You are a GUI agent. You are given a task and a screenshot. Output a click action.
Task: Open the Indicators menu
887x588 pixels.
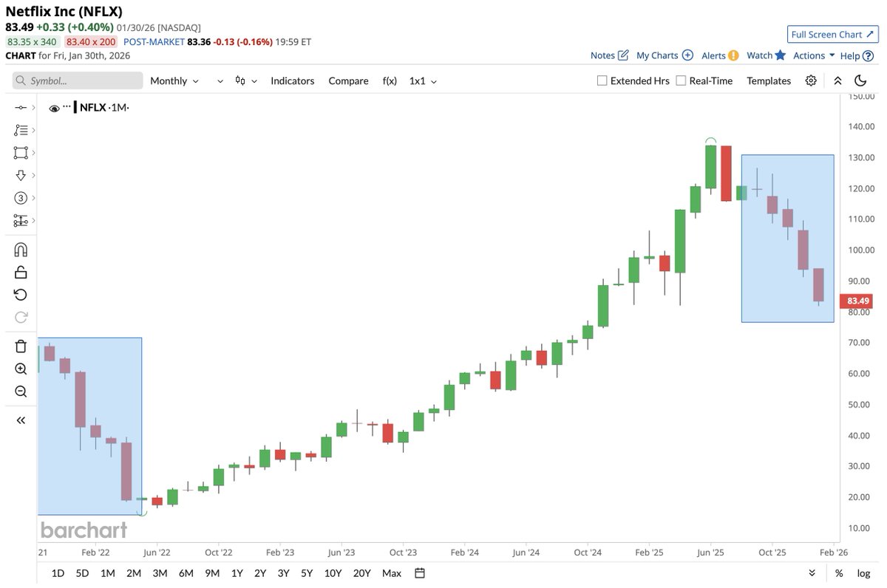point(293,81)
